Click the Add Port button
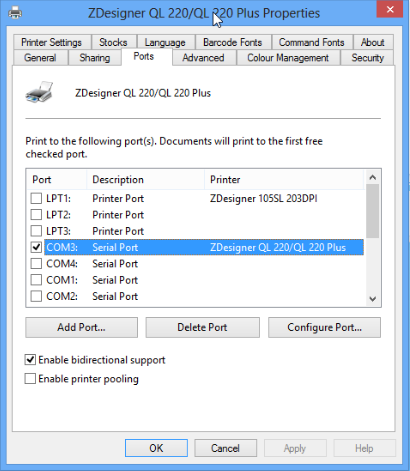The width and height of the screenshot is (410, 471). click(x=81, y=327)
